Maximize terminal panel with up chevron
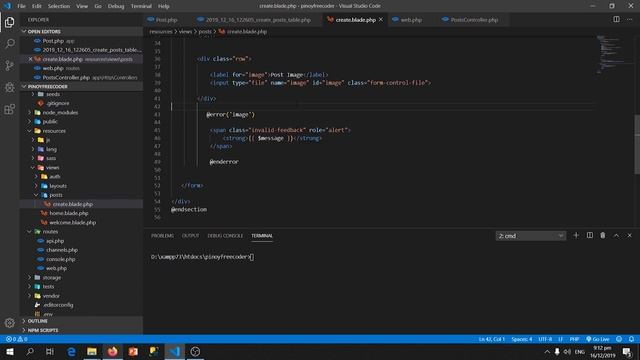 click(x=616, y=236)
